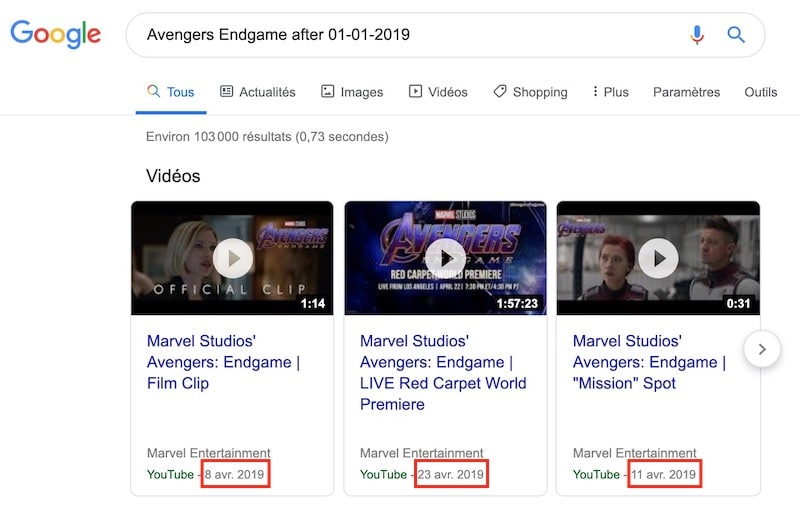Screen dimensions: 800x512
Task: Open the LIVE Red Carpet World Premiere link
Action: (x=442, y=372)
